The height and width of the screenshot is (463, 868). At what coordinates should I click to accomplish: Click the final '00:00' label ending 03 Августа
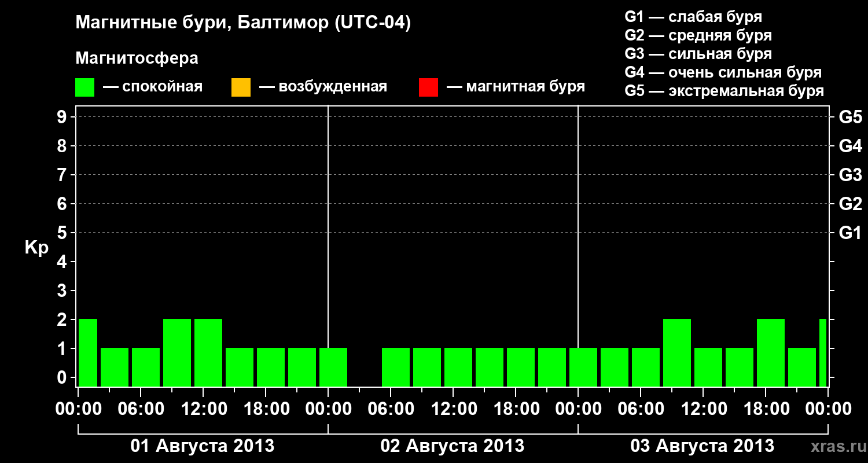[x=828, y=409]
